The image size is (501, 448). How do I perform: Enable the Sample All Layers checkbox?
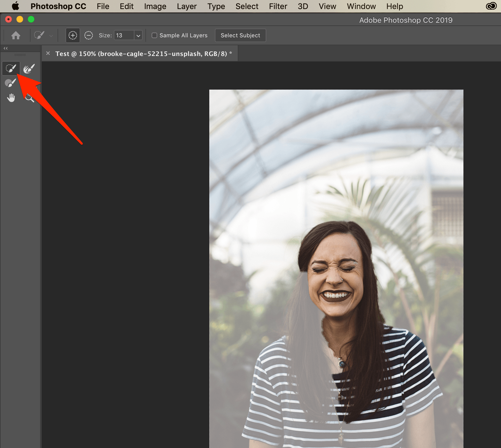(x=154, y=35)
